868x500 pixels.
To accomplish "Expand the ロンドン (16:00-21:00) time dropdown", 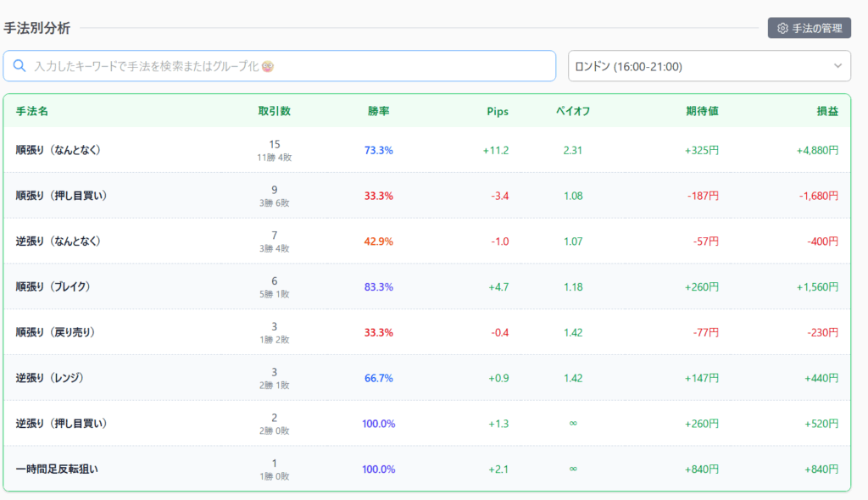I will tap(709, 66).
